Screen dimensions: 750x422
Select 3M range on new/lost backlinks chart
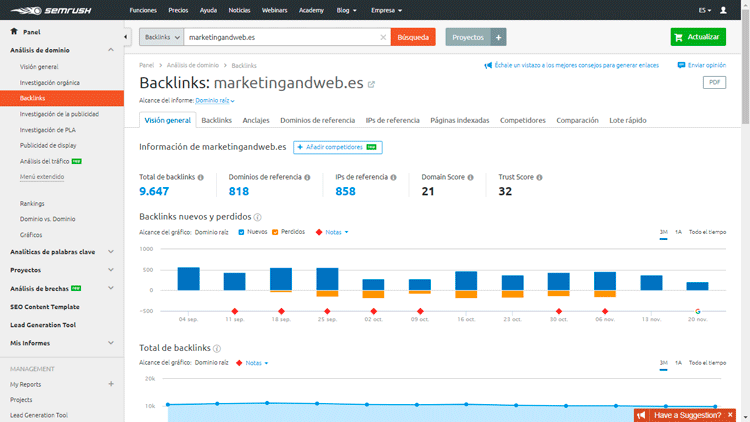[x=663, y=232]
